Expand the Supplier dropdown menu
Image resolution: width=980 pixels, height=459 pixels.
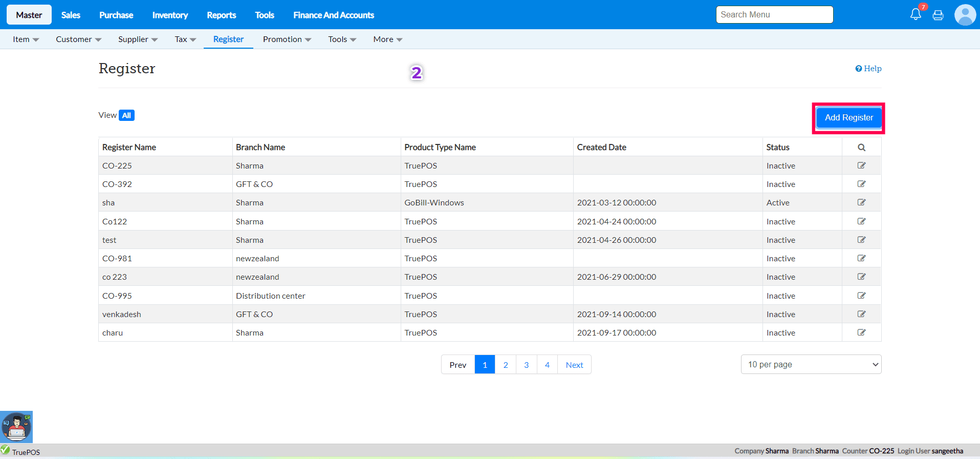pos(138,39)
